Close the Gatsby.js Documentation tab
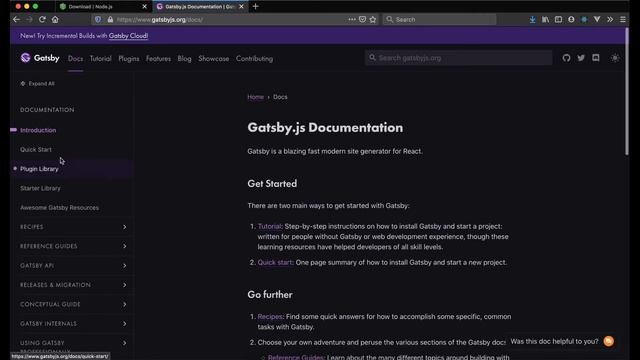The image size is (640, 360). [241, 7]
